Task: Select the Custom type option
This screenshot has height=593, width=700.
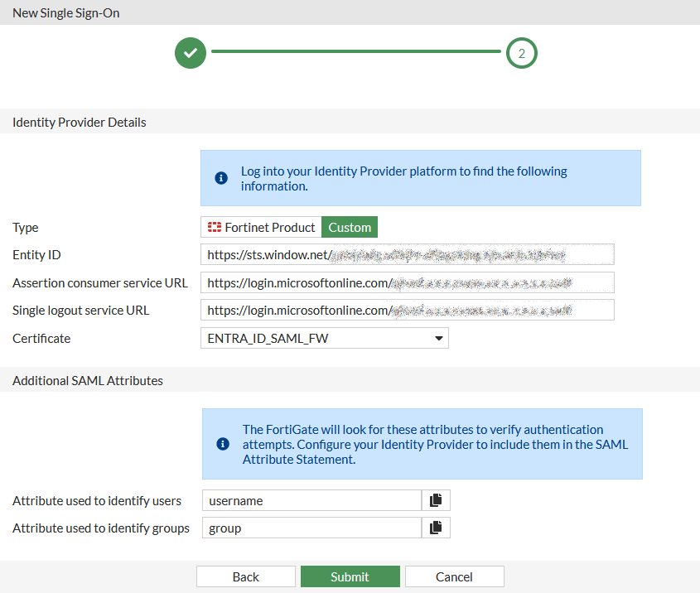Action: (350, 227)
